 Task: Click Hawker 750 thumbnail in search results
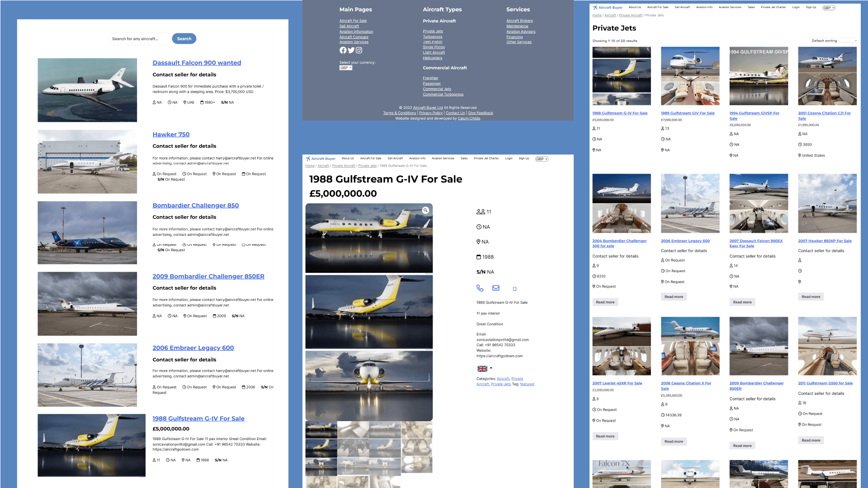[x=87, y=162]
